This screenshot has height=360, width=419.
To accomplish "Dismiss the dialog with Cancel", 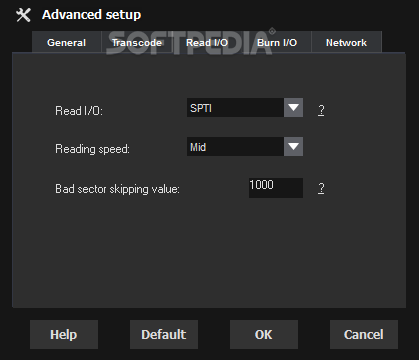I will (x=364, y=334).
